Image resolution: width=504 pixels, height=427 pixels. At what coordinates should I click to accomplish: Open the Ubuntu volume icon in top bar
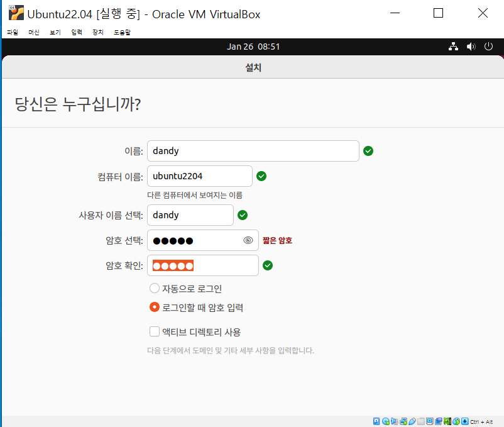[x=471, y=47]
